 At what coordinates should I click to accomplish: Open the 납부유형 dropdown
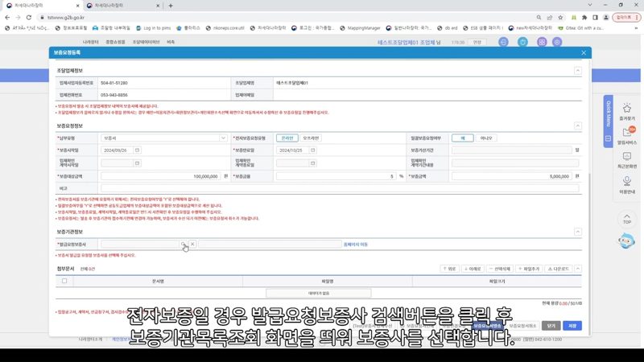click(164, 138)
